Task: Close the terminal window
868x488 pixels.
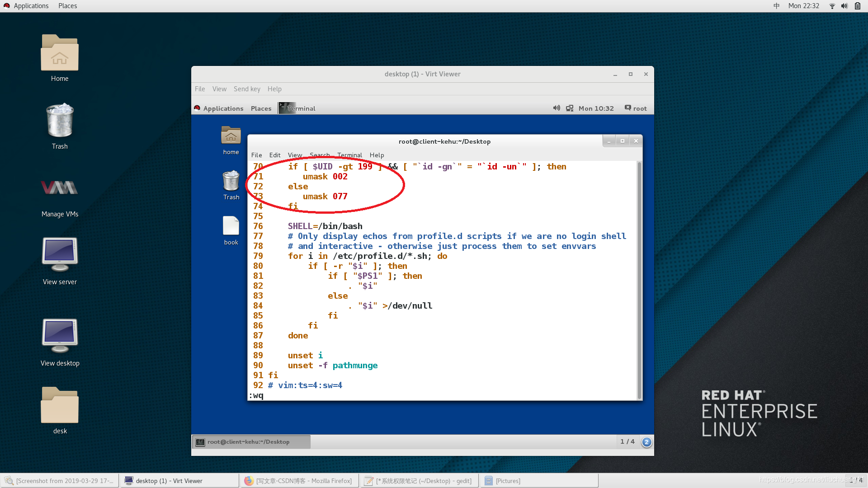Action: 636,141
